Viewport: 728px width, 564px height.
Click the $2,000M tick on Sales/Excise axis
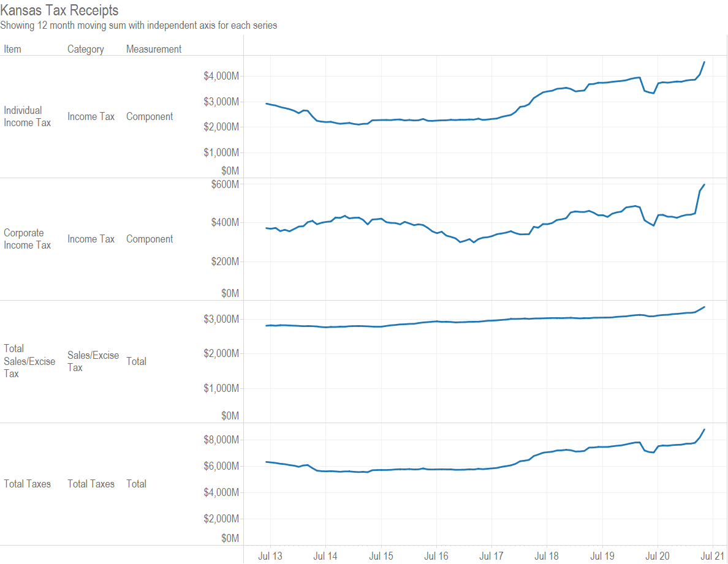[221, 353]
